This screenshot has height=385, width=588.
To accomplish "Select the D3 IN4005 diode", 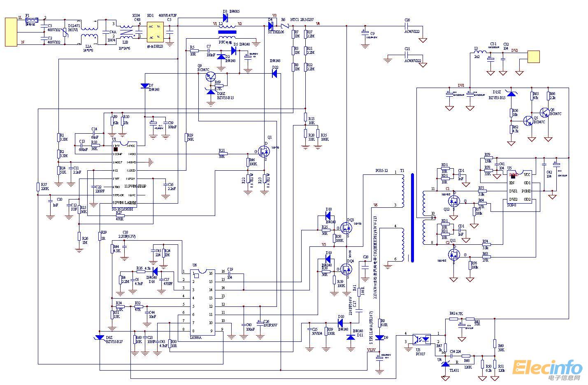I will pos(225,17).
